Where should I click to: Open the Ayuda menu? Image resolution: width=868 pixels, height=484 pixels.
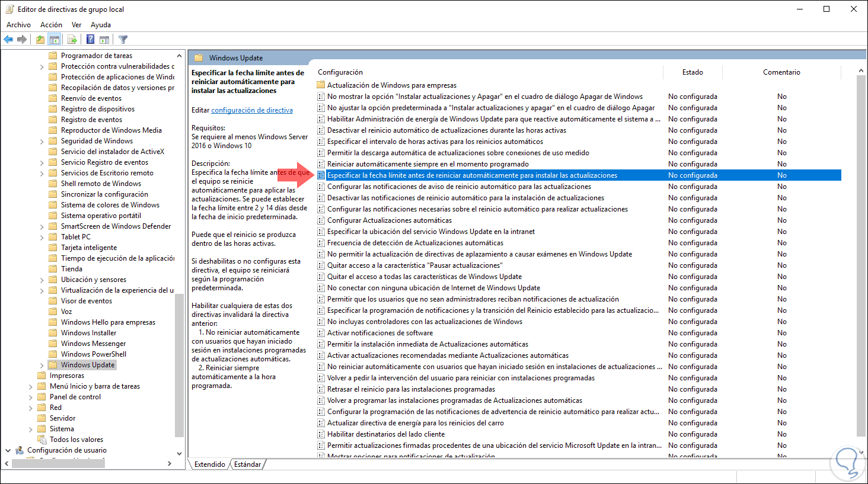click(101, 25)
